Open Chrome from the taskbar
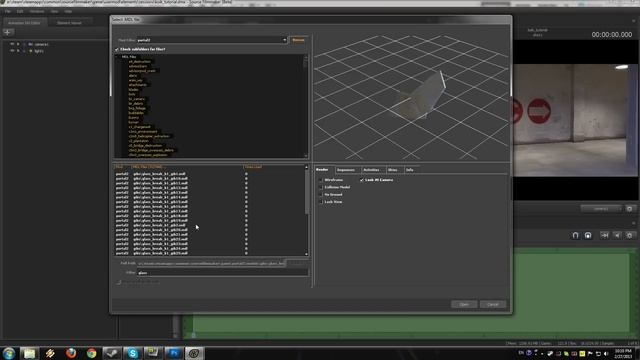Image resolution: width=640 pixels, height=360 pixels. [x=91, y=353]
